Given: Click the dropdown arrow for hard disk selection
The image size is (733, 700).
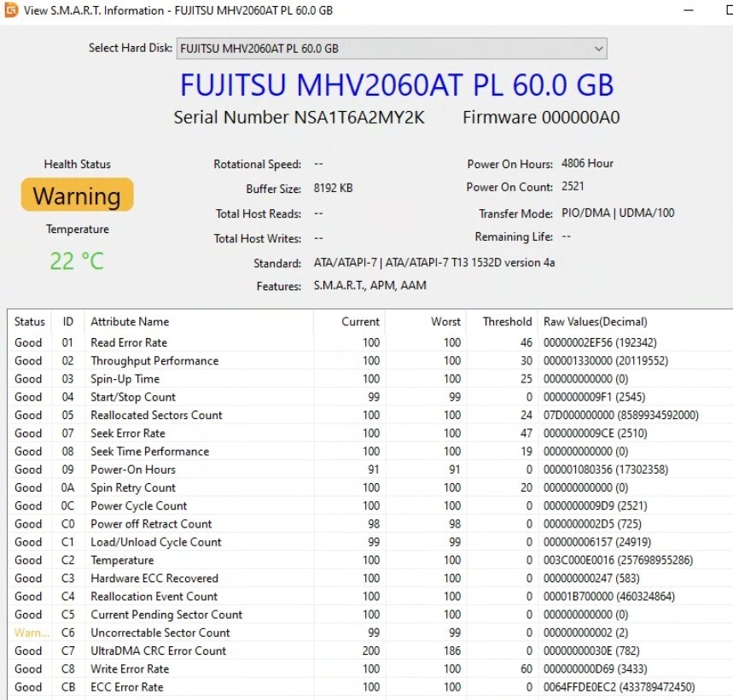Looking at the screenshot, I should (598, 49).
